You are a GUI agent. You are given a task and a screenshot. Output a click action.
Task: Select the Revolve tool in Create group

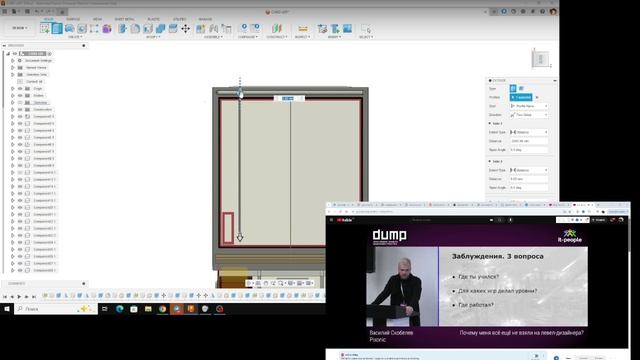[69, 28]
